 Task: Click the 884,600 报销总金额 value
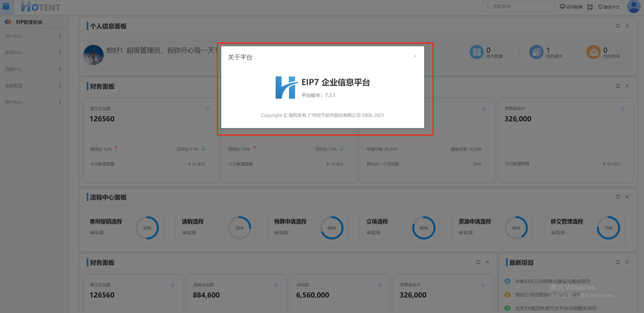point(206,295)
